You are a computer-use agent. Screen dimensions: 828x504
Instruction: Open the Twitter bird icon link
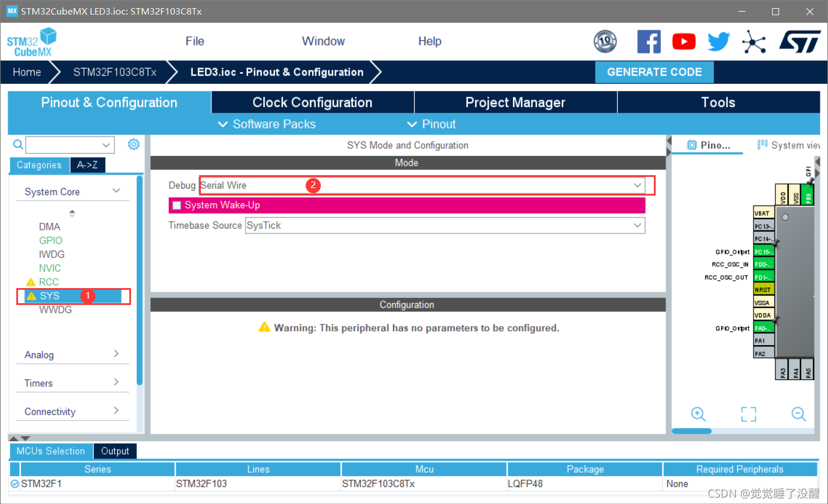[x=719, y=42]
